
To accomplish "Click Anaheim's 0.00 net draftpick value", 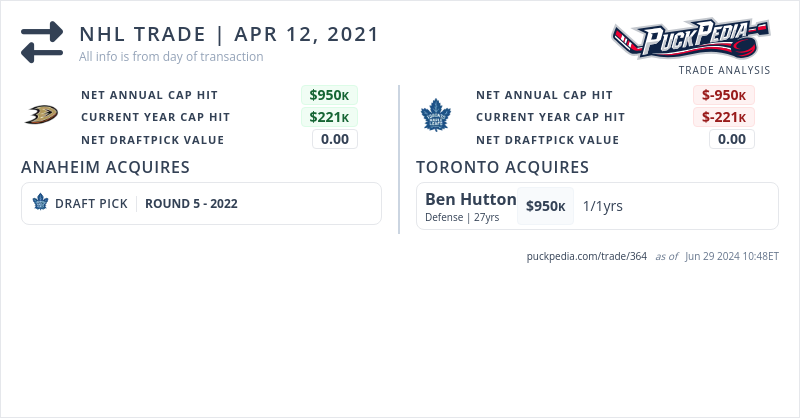I will coord(335,139).
